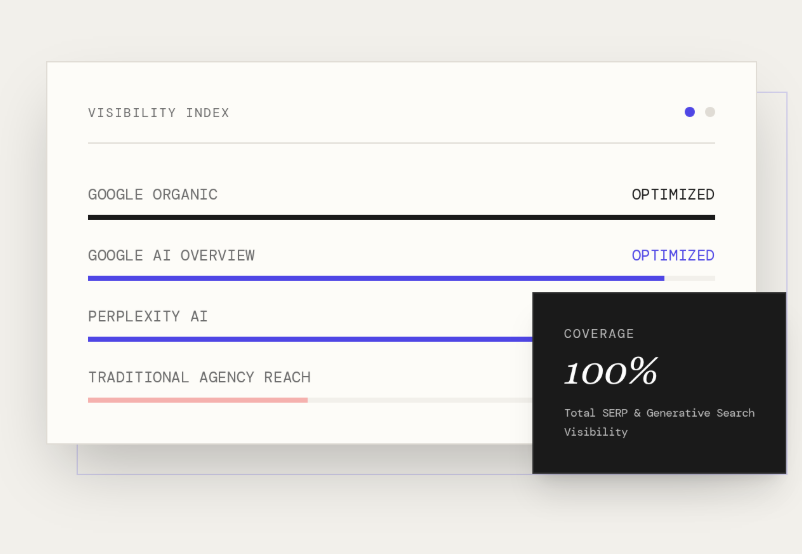This screenshot has width=802, height=554.
Task: Click the black Google Organic progress bar
Action: (400, 217)
